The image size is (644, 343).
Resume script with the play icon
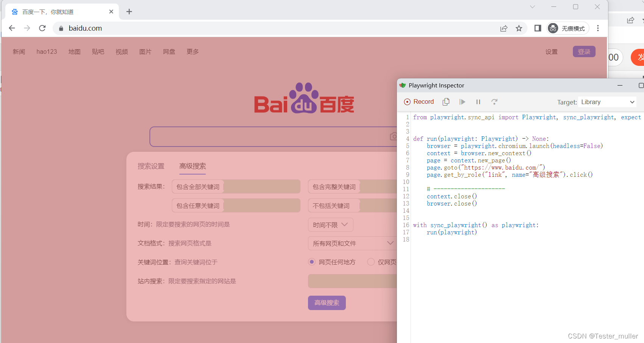462,102
